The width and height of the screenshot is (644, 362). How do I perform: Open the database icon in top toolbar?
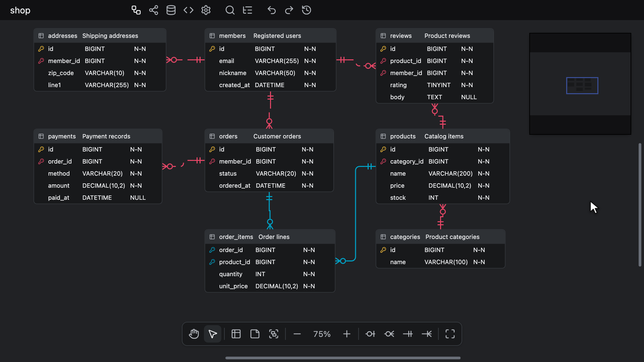coord(171,10)
